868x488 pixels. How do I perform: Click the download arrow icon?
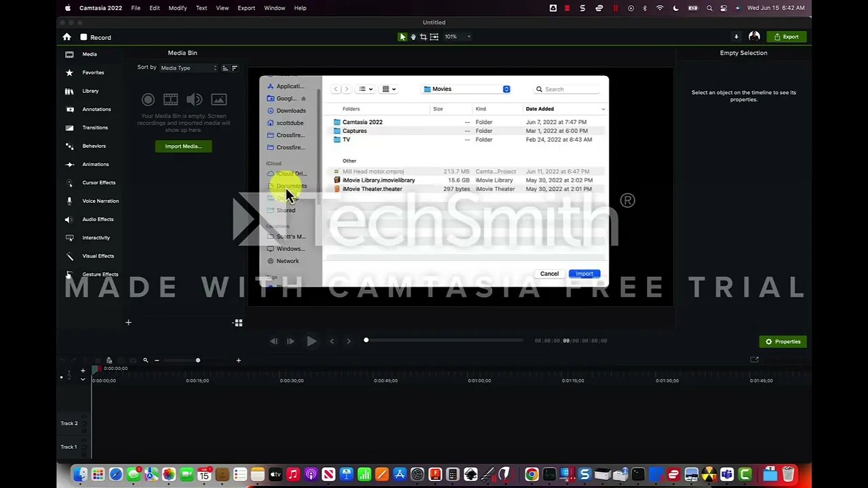pyautogui.click(x=736, y=37)
